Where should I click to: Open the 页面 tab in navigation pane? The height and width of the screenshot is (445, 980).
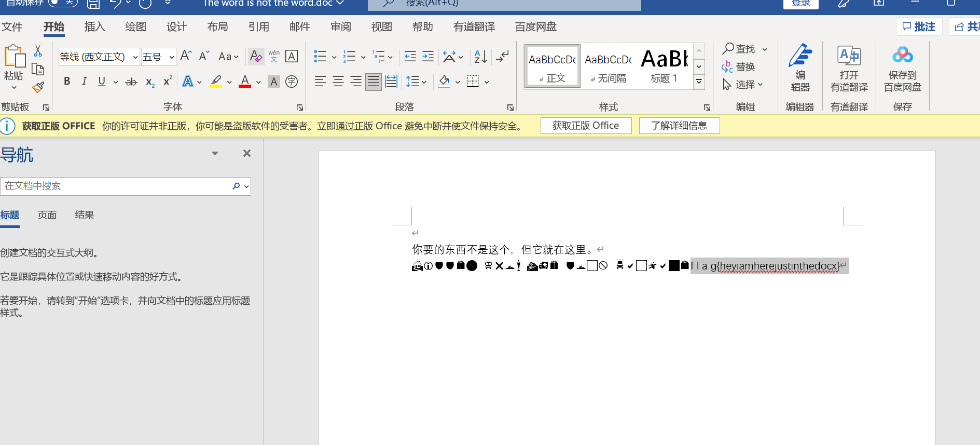47,215
